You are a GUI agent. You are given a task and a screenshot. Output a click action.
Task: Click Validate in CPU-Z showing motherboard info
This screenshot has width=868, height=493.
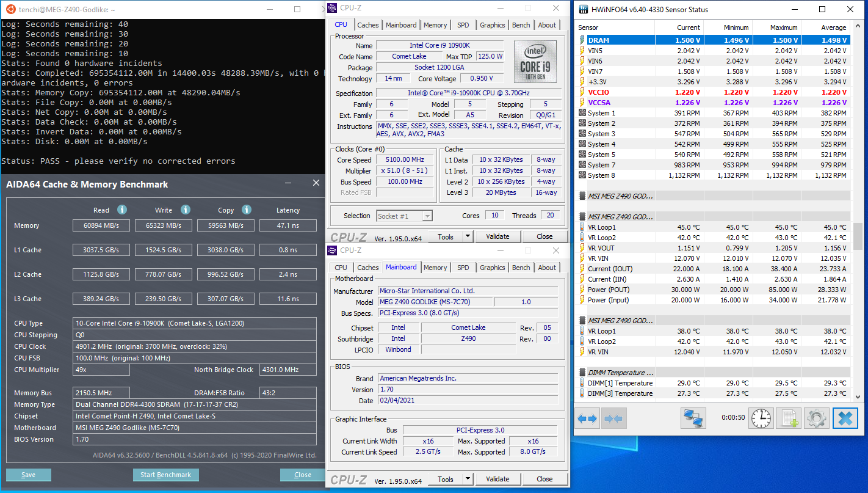tap(497, 479)
